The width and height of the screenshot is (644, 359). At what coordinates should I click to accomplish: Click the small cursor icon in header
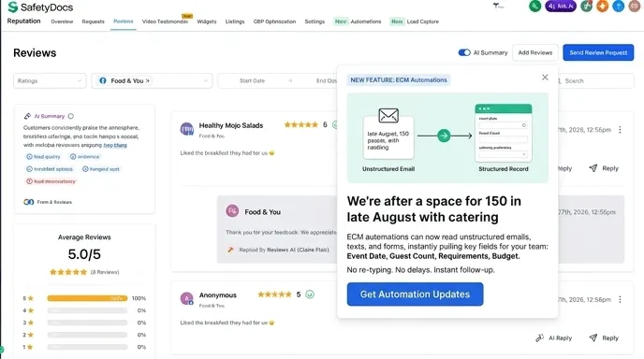coord(498,6)
